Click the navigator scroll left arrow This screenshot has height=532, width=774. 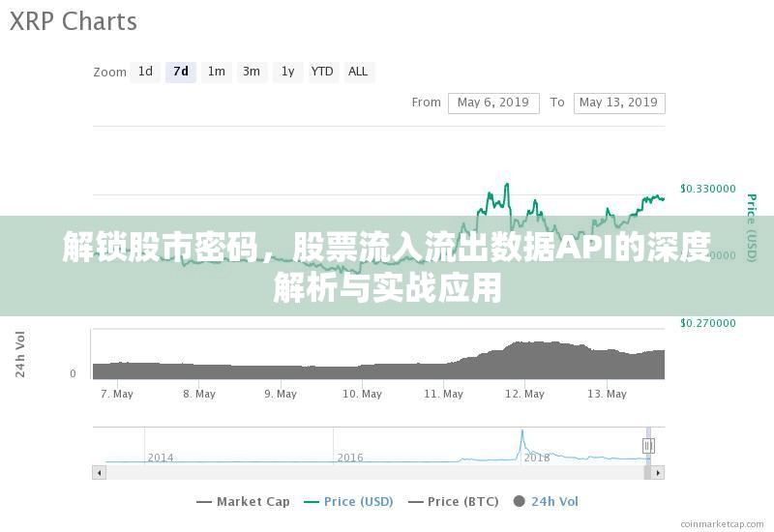(100, 473)
